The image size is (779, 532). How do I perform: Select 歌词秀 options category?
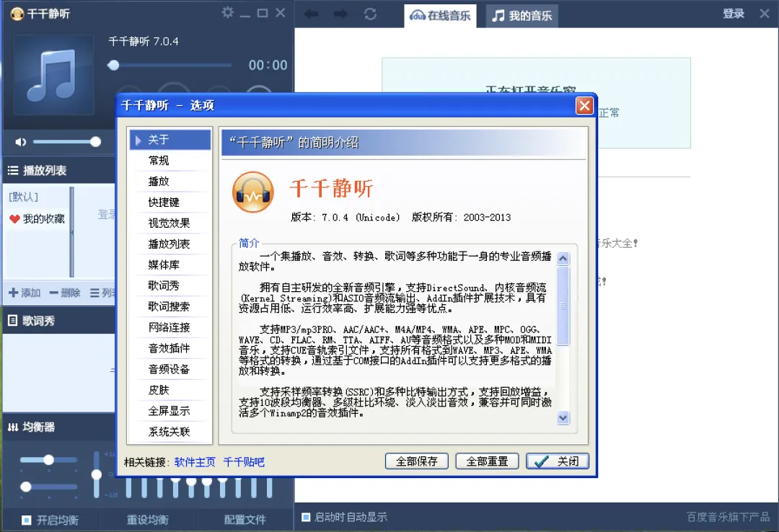coord(170,286)
